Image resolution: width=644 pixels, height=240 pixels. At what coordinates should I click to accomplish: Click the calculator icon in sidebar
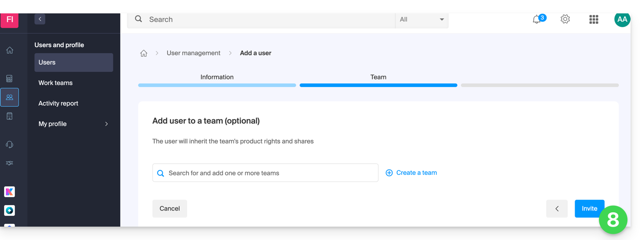tap(9, 79)
